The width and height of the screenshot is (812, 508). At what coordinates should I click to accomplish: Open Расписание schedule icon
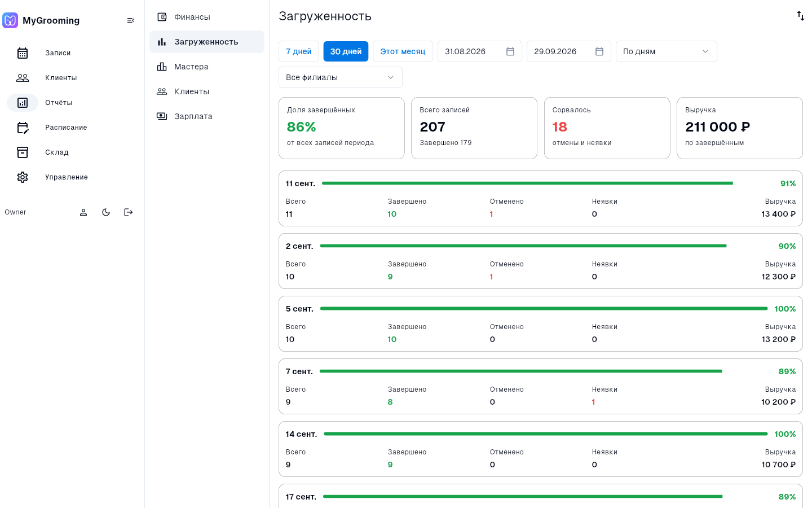coord(23,128)
